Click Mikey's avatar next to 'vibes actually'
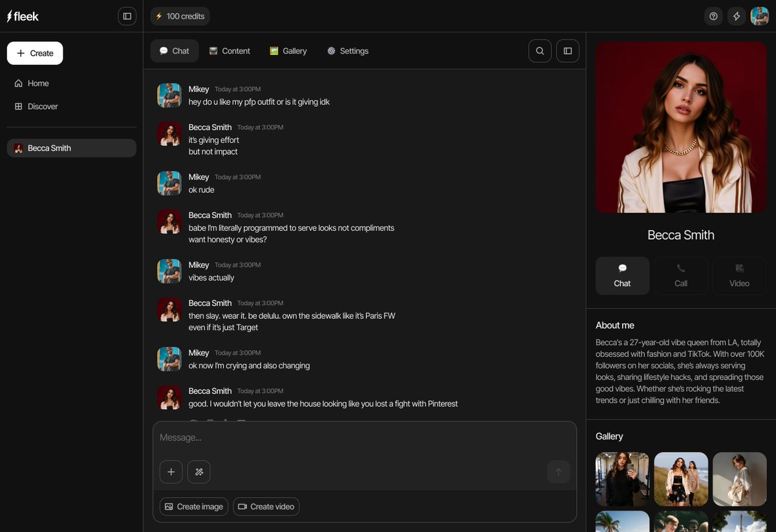Viewport: 776px width, 532px height. (169, 271)
